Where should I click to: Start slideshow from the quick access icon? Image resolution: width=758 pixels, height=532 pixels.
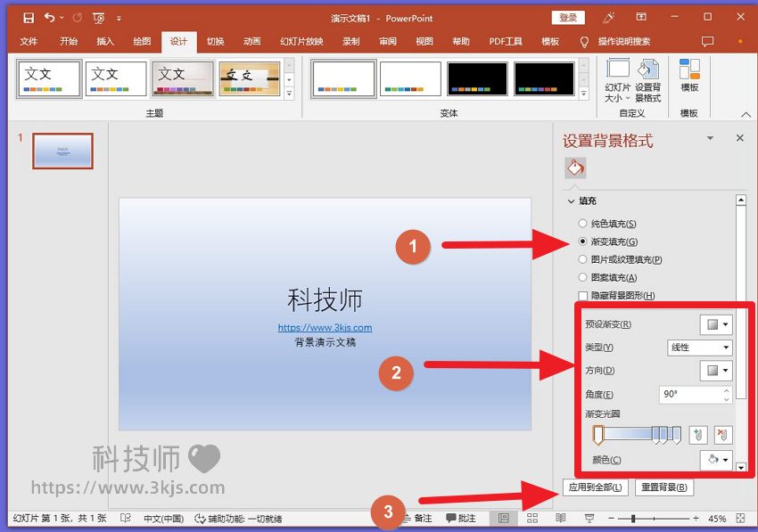pyautogui.click(x=99, y=19)
